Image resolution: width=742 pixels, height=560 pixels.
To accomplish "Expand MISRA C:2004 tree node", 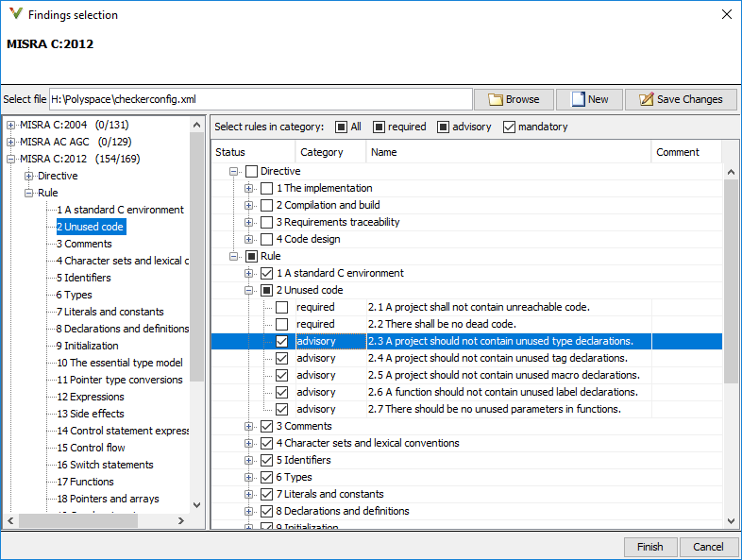I will (x=11, y=126).
